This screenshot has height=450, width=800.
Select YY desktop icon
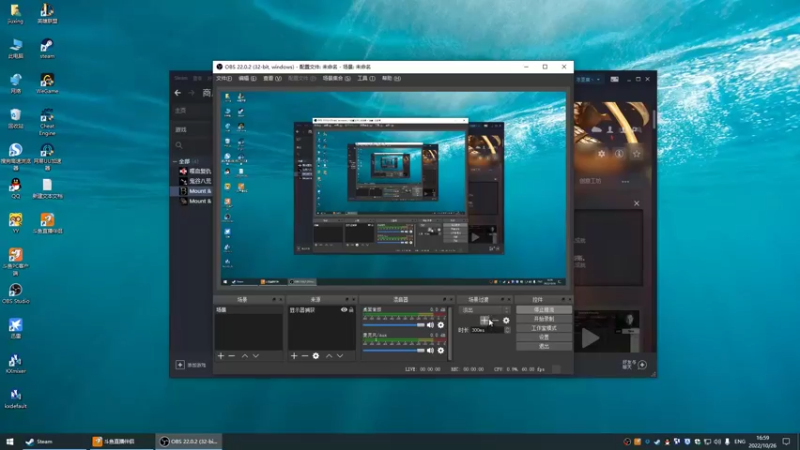click(15, 223)
